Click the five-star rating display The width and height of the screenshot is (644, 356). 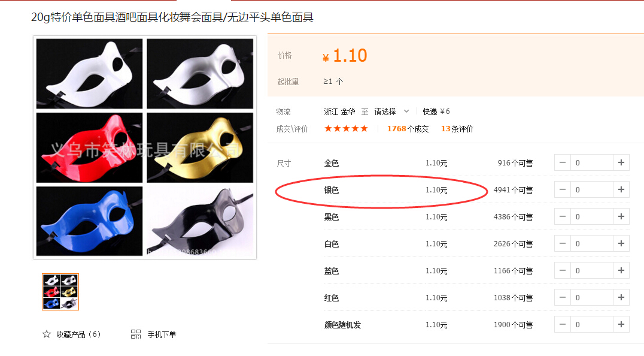[346, 129]
